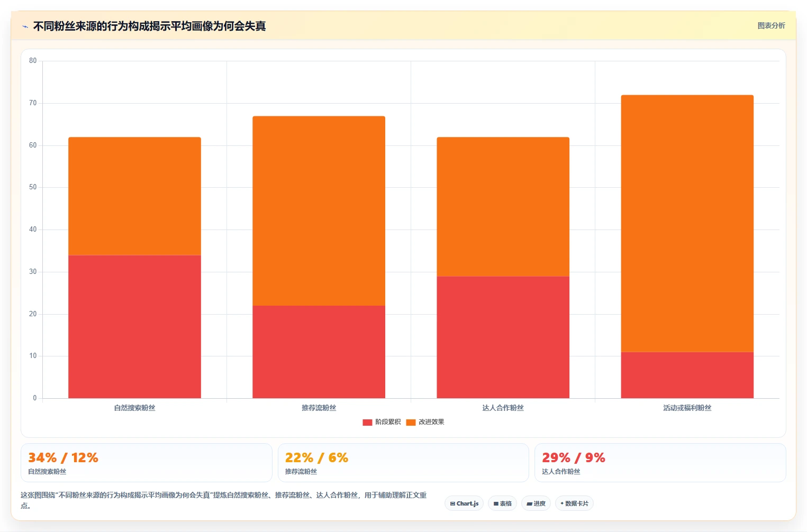The height and width of the screenshot is (532, 807).
Task: Click the chart title 不同粉丝来源的行为构成揭示平均画像为何会失真
Action: point(149,26)
